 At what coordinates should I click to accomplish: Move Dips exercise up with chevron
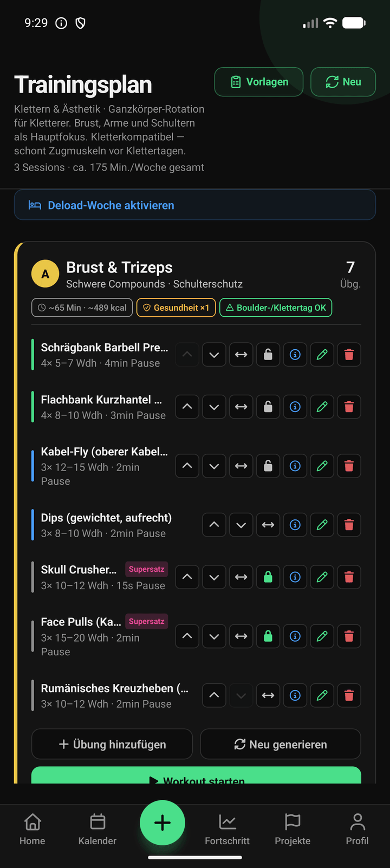pos(214,525)
